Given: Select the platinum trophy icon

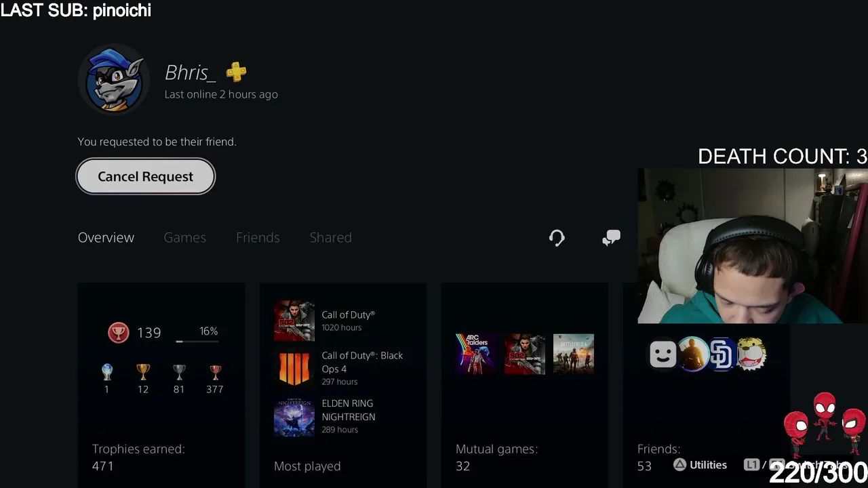Looking at the screenshot, I should coord(106,371).
